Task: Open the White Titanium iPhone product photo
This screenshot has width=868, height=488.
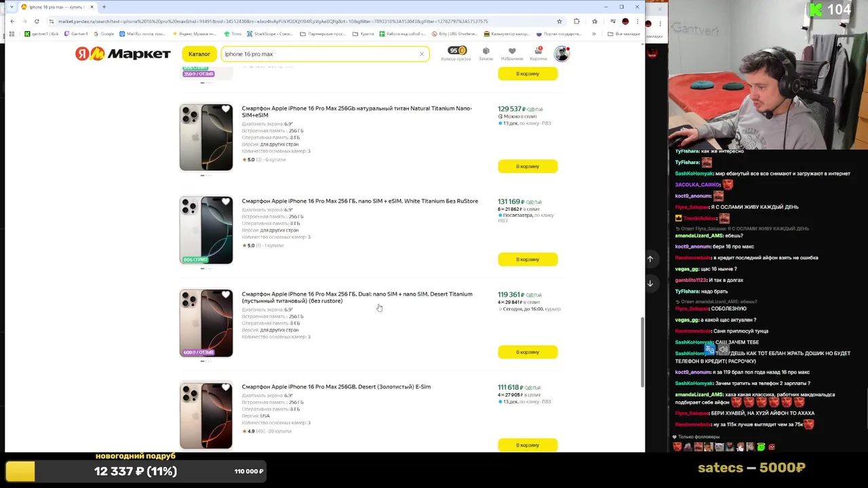Action: (x=206, y=230)
